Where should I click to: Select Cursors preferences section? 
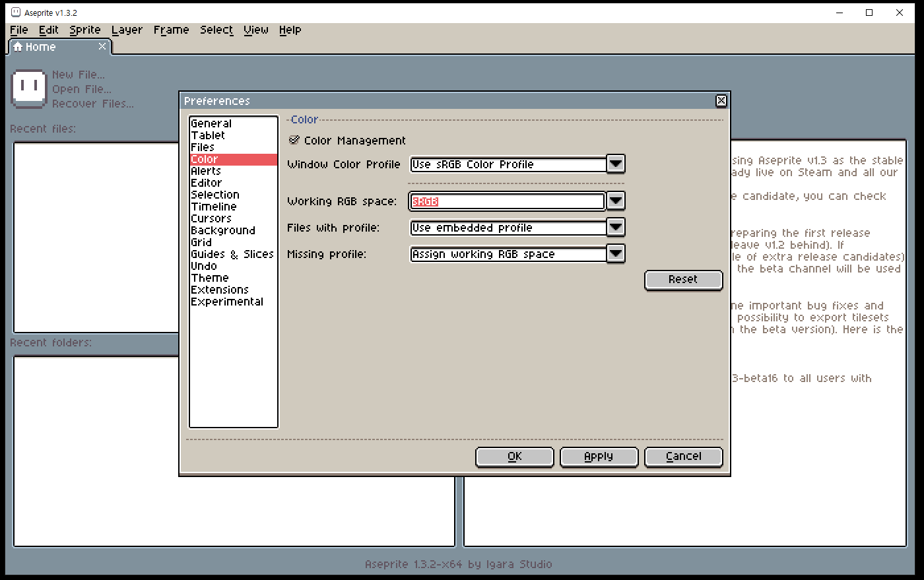pyautogui.click(x=234, y=218)
